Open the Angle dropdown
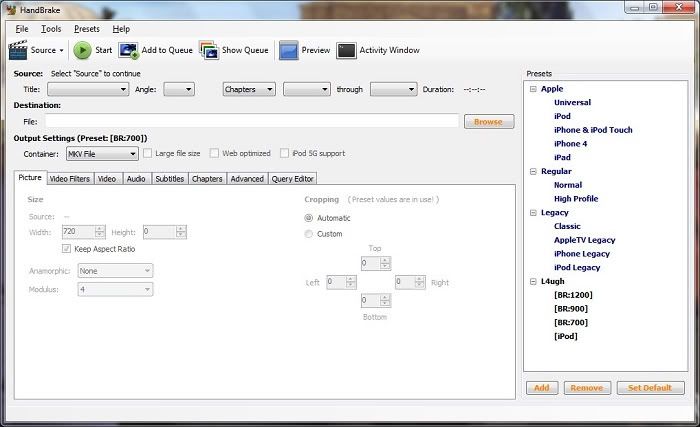 [179, 89]
